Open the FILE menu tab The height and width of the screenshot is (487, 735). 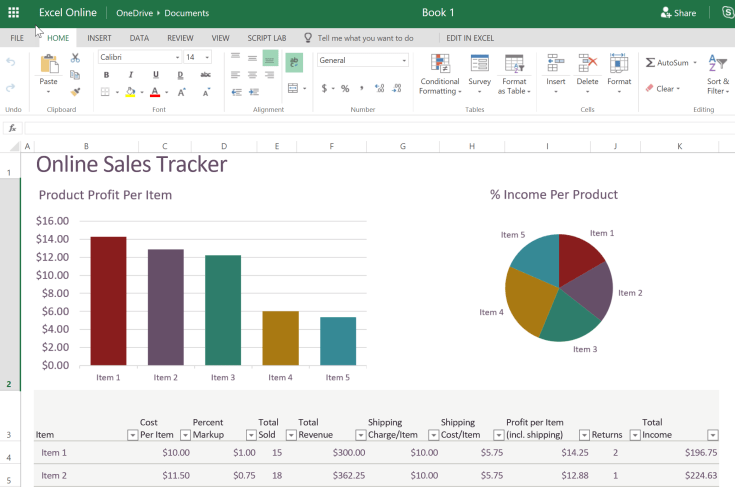click(17, 37)
